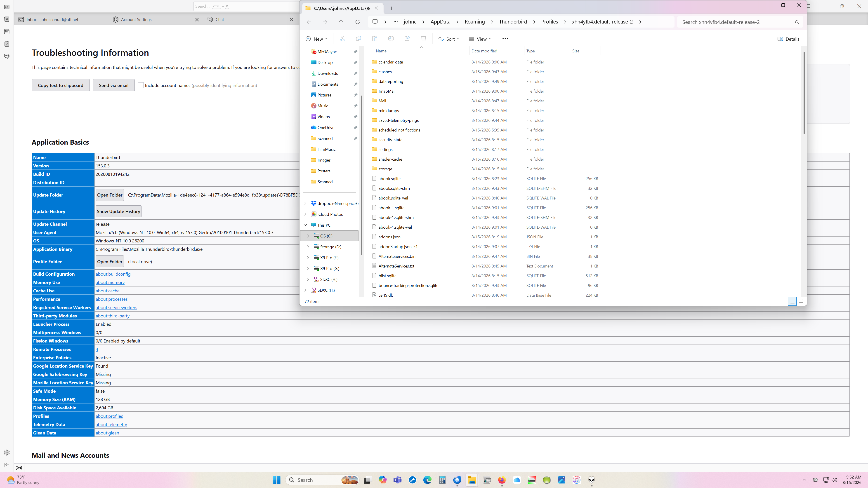
Task: Open the Thunderbird Mail space icon
Action: (x=7, y=7)
